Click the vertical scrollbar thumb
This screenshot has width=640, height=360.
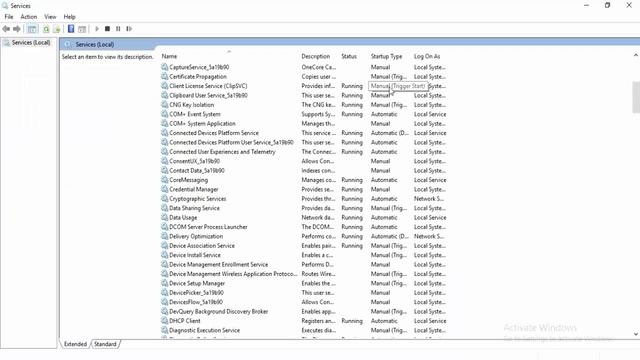point(636,97)
